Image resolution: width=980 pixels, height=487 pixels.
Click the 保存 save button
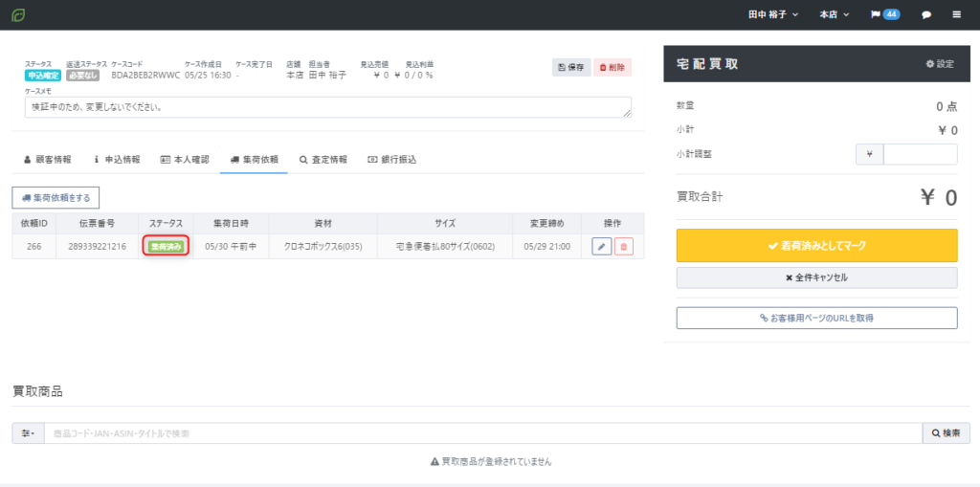coord(571,68)
